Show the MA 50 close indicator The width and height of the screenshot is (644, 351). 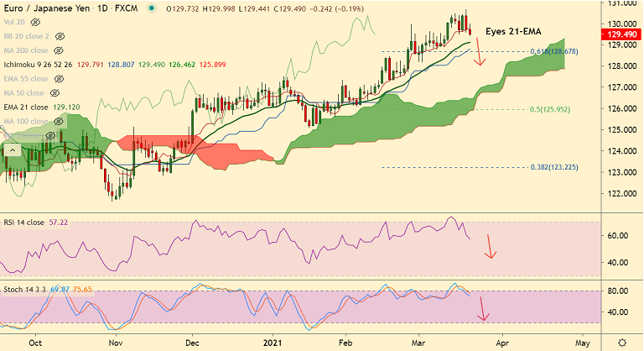tap(55, 93)
